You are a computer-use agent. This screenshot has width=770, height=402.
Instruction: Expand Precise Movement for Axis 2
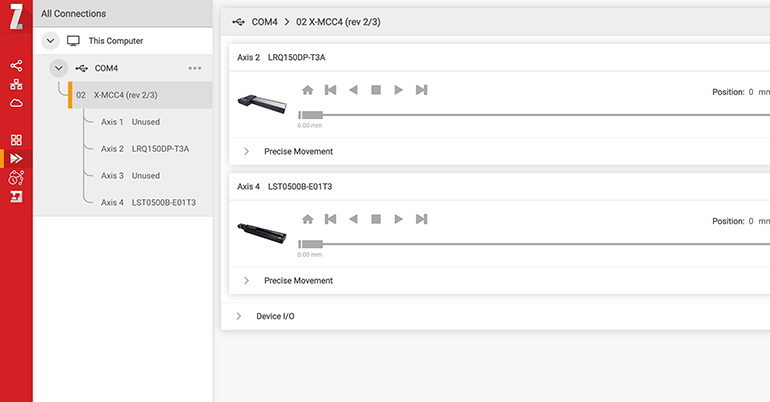click(247, 152)
